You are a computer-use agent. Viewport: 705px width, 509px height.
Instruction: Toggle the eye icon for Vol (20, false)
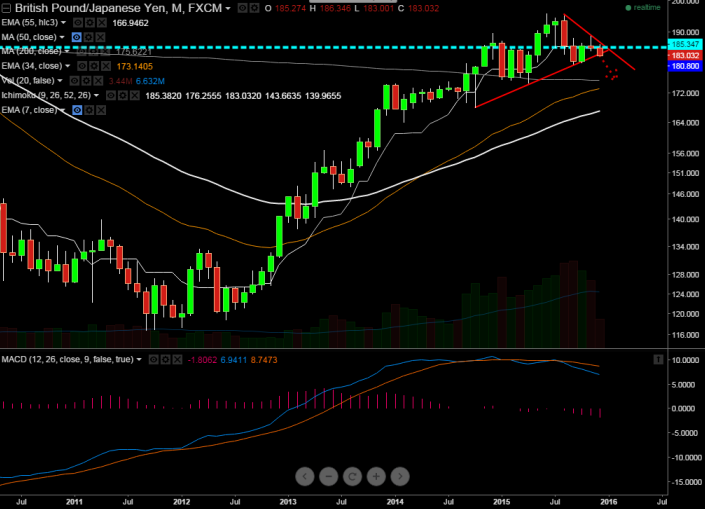(x=74, y=81)
